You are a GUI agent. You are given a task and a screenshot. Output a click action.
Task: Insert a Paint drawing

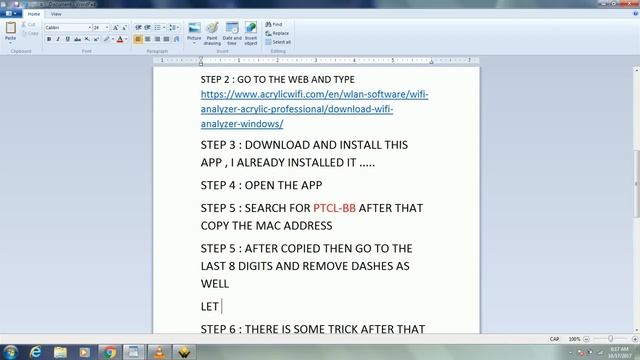[x=212, y=33]
